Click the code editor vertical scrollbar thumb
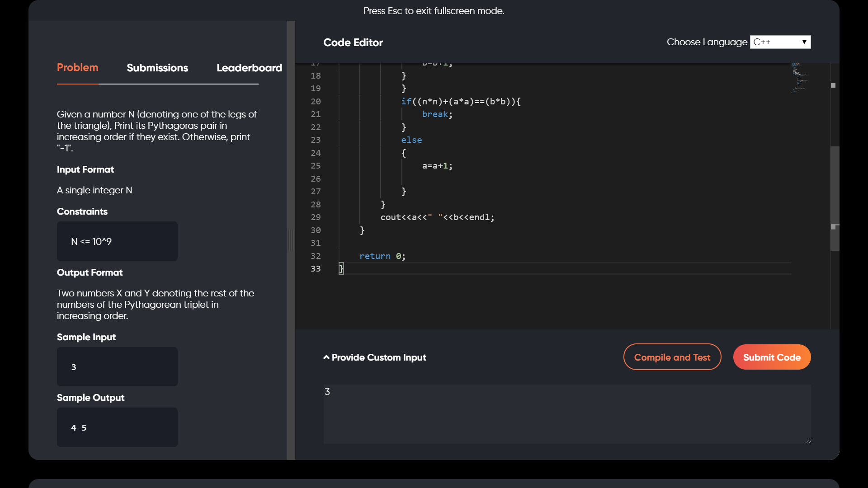868x488 pixels. click(x=835, y=198)
